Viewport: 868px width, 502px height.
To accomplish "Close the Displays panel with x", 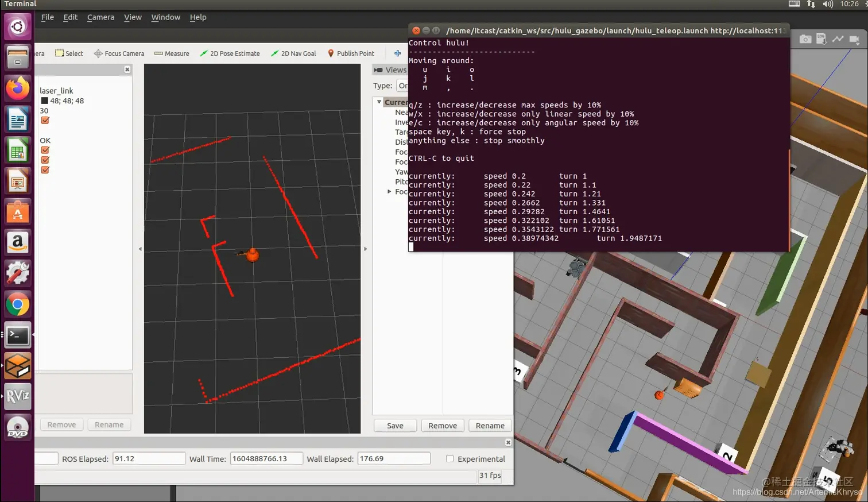I will tap(127, 69).
